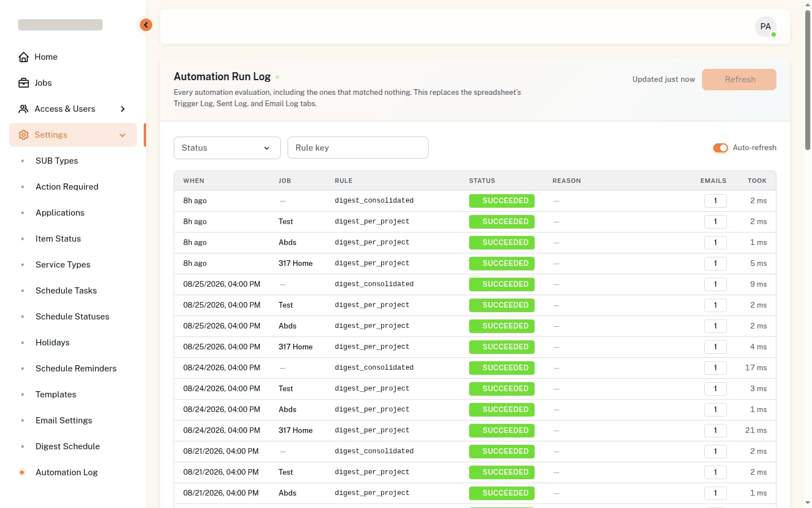
Task: Go to Schedule Reminders settings
Action: [76, 369]
